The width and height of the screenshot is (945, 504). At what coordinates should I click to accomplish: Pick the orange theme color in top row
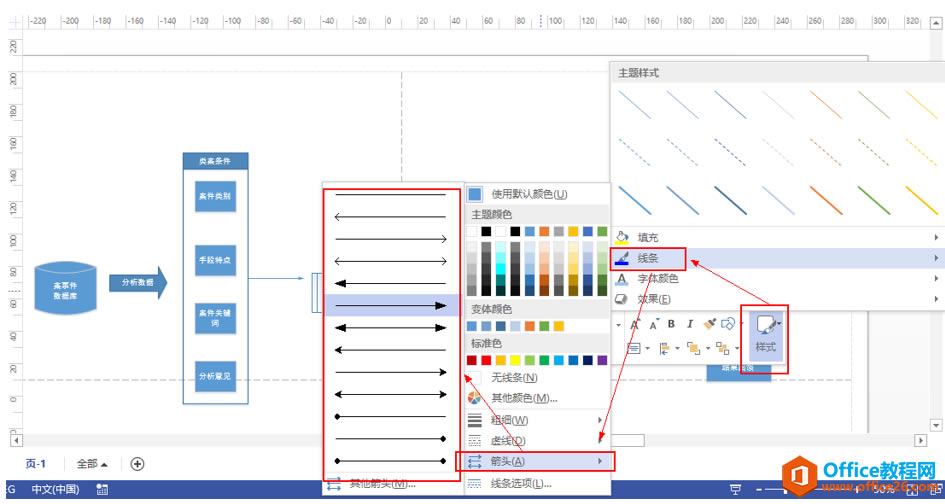click(x=544, y=232)
